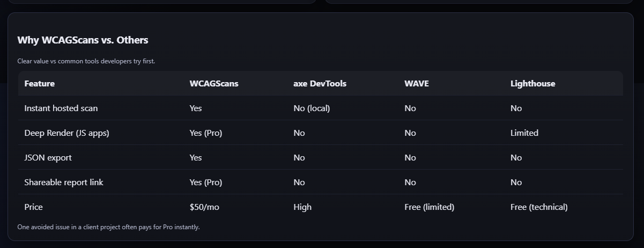The image size is (644, 248).
Task: Click the 'High' axe DevTools price cell
Action: tap(302, 207)
